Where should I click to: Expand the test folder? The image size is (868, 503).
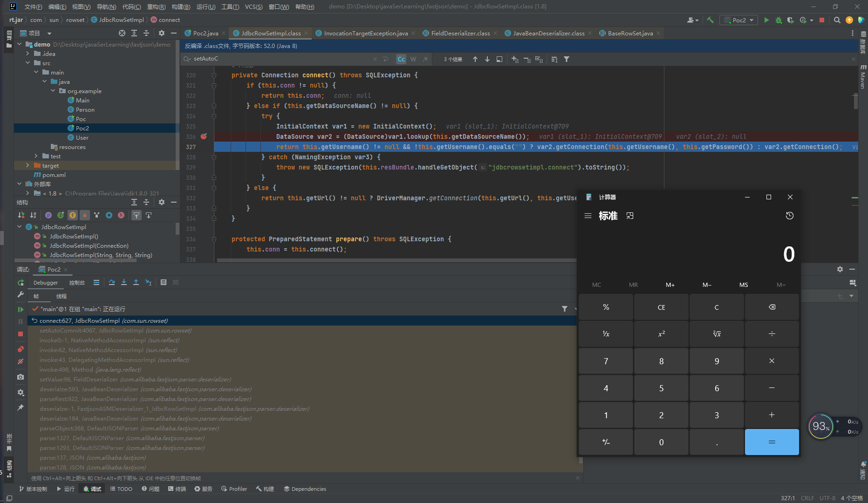coord(36,156)
